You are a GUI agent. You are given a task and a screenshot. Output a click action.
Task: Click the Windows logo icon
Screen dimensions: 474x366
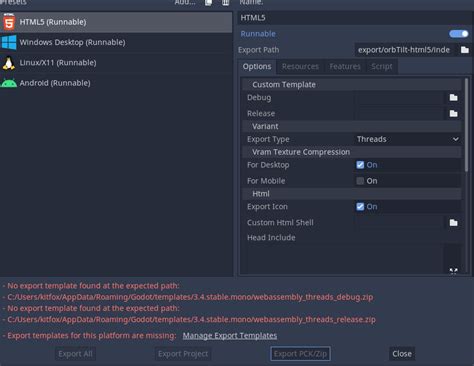point(9,43)
